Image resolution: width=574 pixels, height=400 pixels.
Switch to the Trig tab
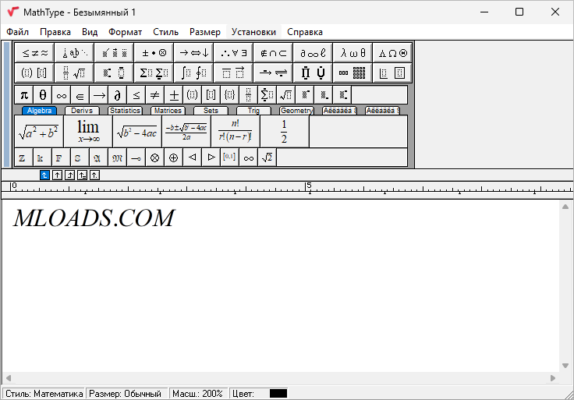coord(253,111)
